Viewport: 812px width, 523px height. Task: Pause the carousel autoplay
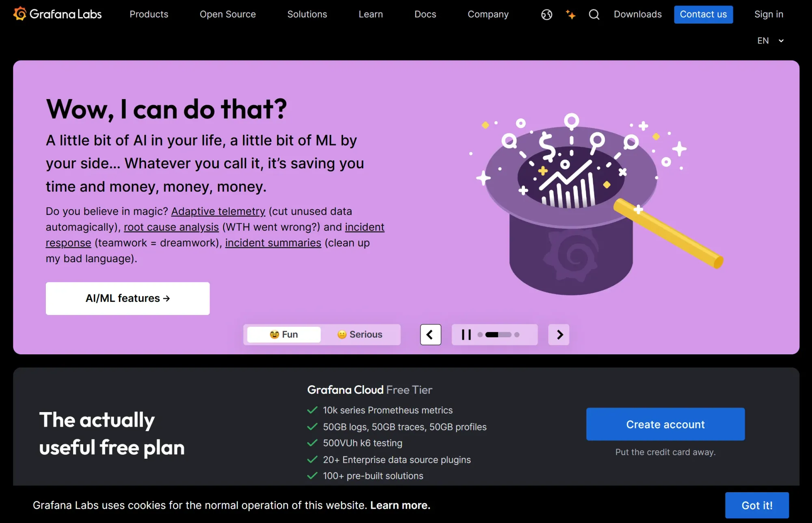coord(466,334)
